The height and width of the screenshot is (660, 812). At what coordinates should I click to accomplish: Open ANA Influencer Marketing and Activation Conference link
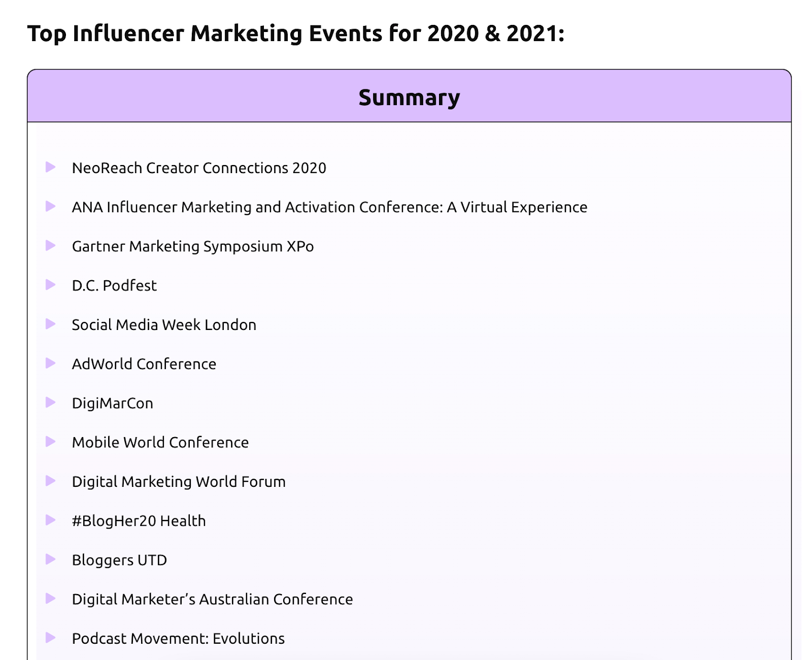coord(329,207)
